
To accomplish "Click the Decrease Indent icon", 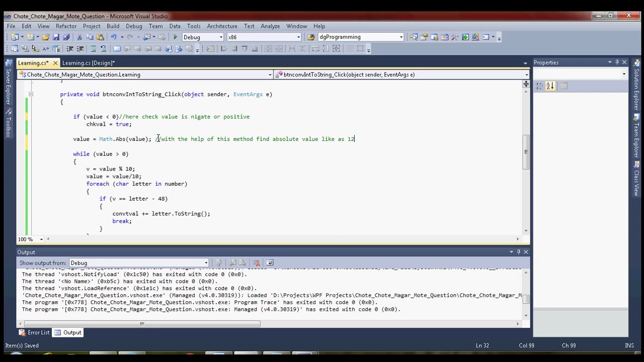I will 69,49.
